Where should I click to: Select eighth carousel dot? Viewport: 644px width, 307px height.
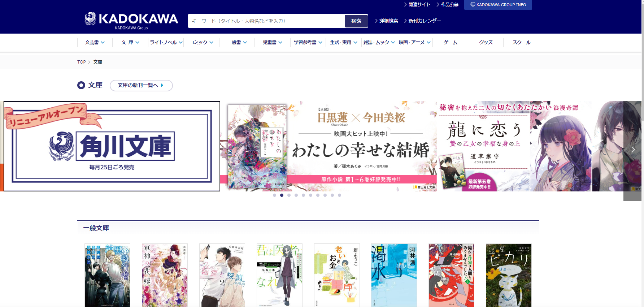[325, 195]
